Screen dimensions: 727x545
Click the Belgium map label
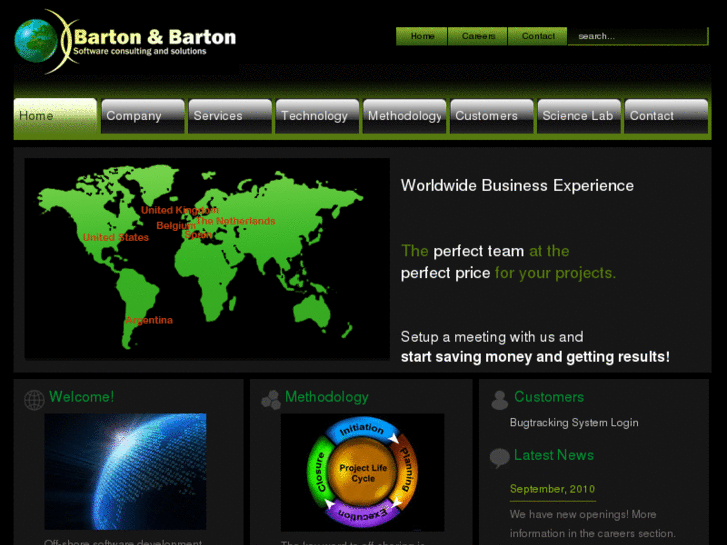coord(176,226)
